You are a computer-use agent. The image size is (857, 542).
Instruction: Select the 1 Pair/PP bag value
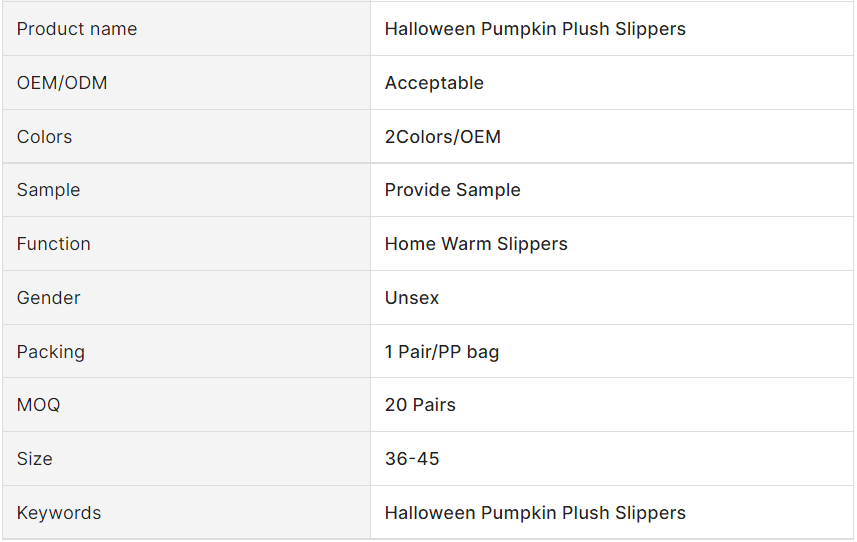click(x=442, y=352)
